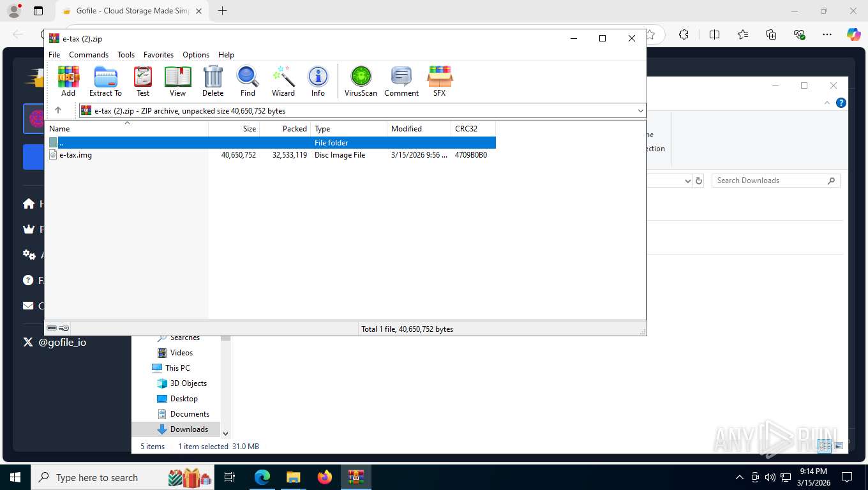Open the Tools menu
Screen dimensions: 868x490
(126, 55)
